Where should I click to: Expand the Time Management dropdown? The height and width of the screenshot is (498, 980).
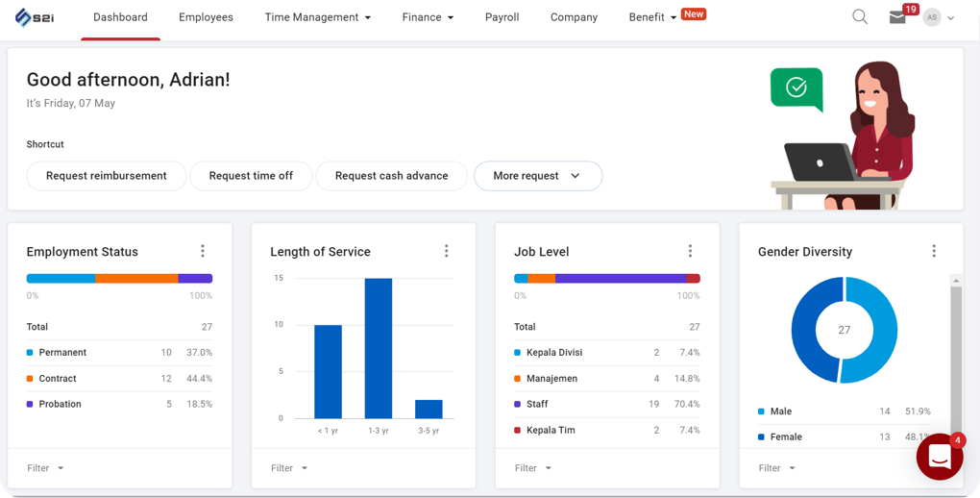(x=317, y=17)
